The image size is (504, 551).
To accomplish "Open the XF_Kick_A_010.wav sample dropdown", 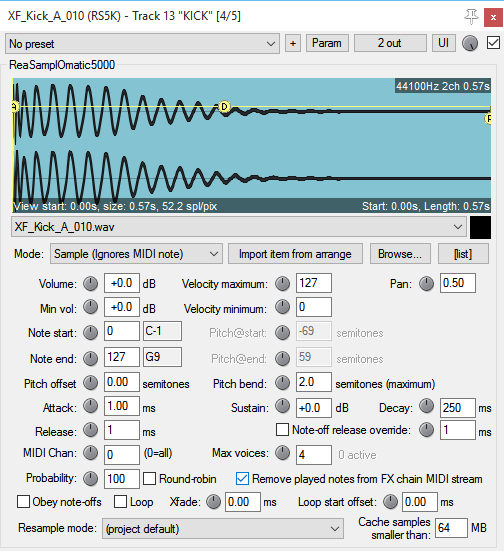I will [239, 227].
